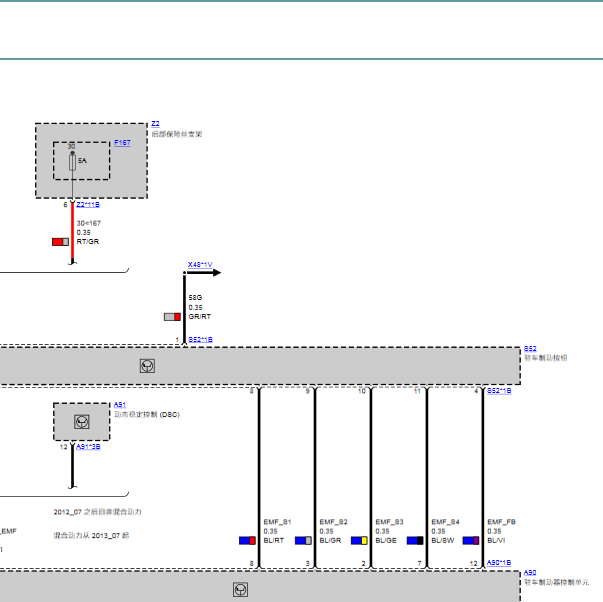Click the component icon in the A90 block
This screenshot has width=603, height=602.
pos(240,590)
